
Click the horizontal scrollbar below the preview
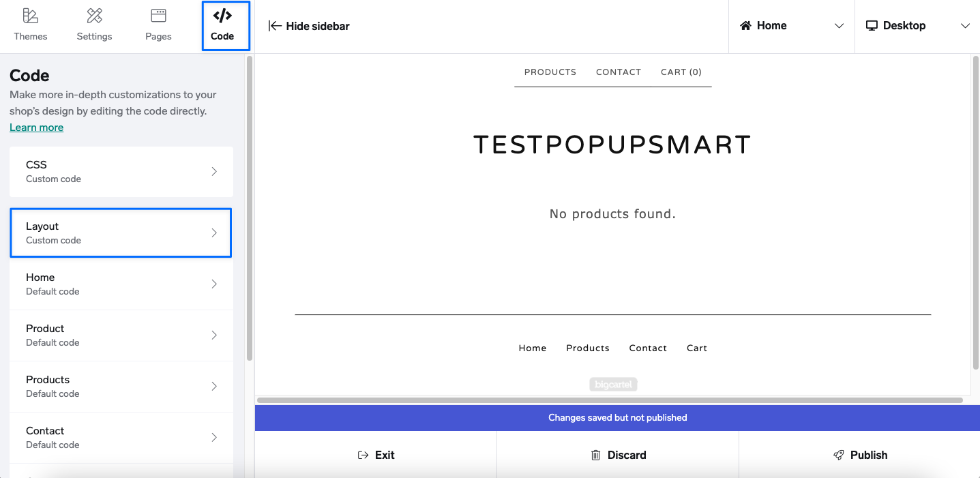[x=610, y=400]
